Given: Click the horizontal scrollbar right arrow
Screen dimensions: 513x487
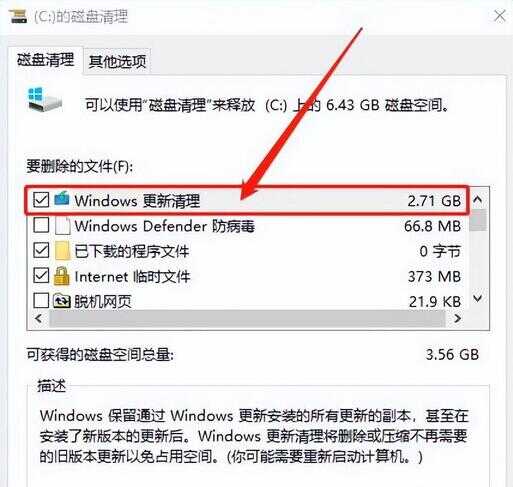Looking at the screenshot, I should [458, 319].
